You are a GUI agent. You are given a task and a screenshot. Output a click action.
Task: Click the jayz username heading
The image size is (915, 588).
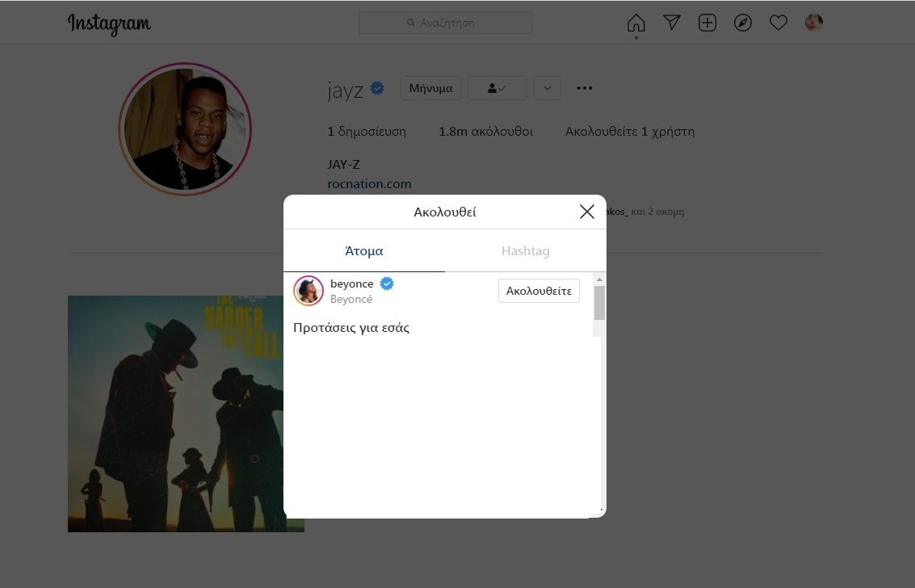345,89
